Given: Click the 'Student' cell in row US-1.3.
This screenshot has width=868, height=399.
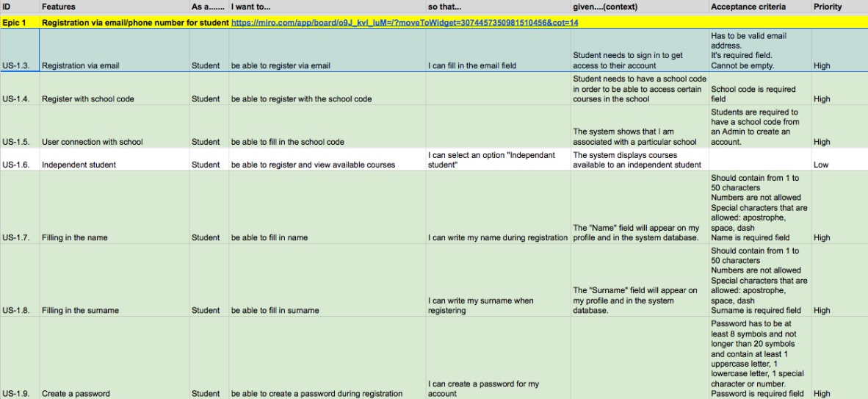Looking at the screenshot, I should click(x=209, y=51).
